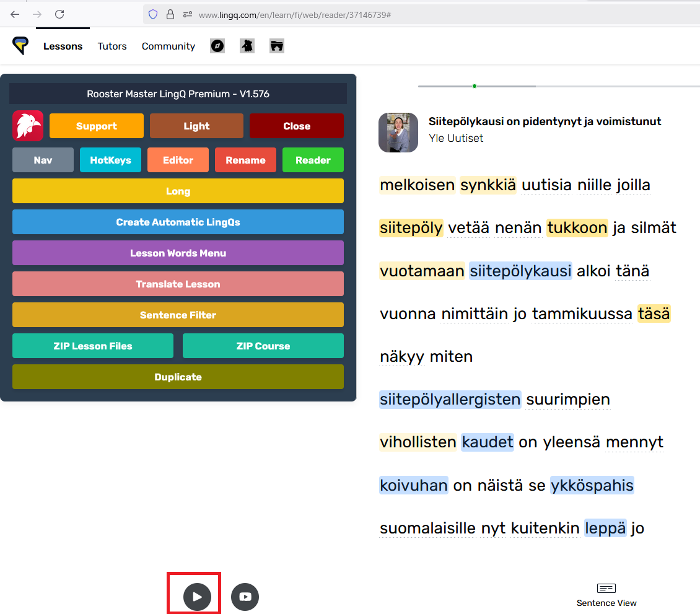Select the word "nimittäin"

pyautogui.click(x=475, y=314)
